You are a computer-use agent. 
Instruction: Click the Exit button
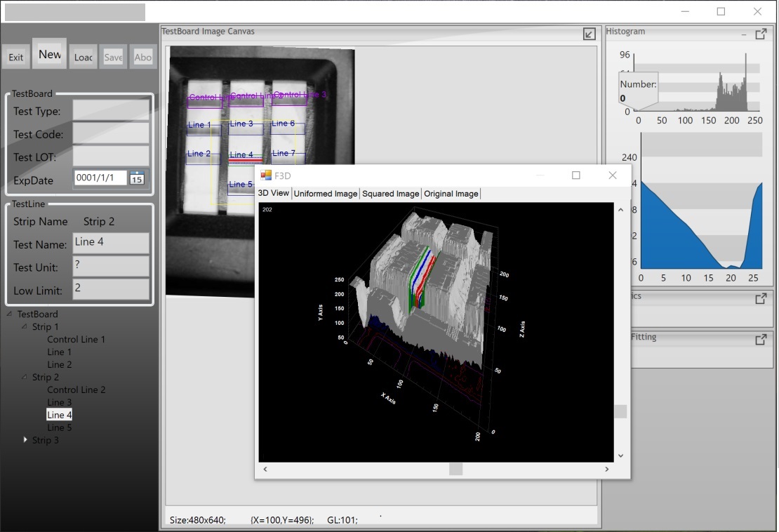[x=16, y=58]
